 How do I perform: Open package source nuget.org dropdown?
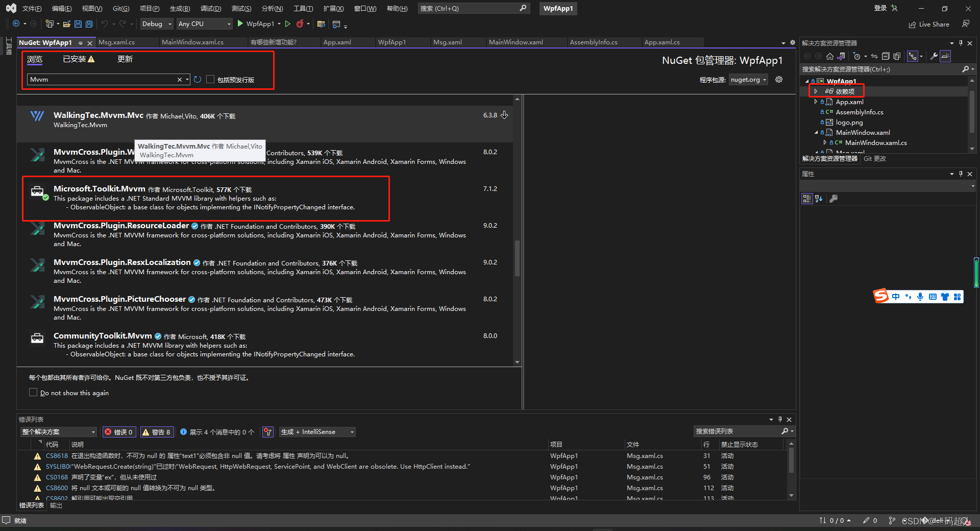[748, 80]
